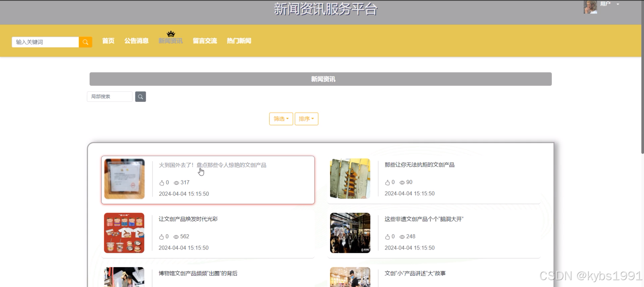Click date 2024-04-04 15:15:50 under 火到国外去了
This screenshot has width=644, height=287.
point(184,194)
